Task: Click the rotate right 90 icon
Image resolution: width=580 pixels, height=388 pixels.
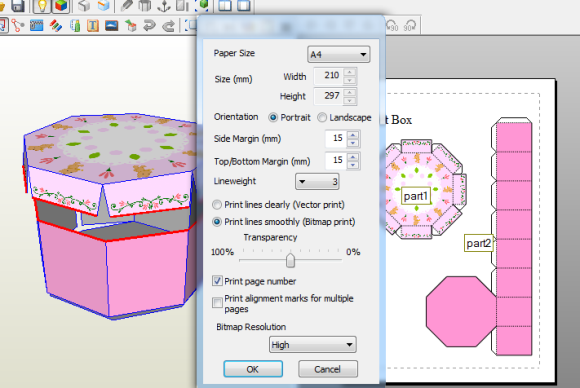Action: pos(410,26)
